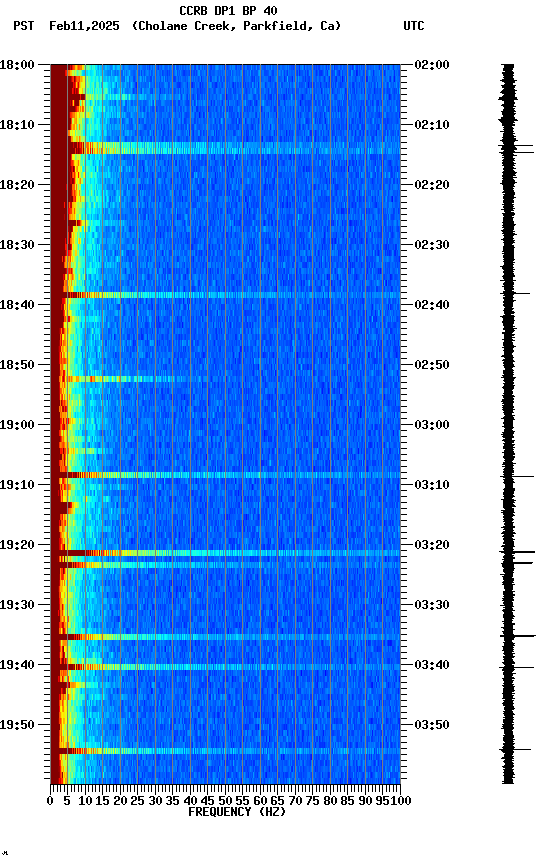Image resolution: width=552 pixels, height=864 pixels.
Task: Click the title text 'CCRB DP1 BP 40'
Action: (x=228, y=10)
